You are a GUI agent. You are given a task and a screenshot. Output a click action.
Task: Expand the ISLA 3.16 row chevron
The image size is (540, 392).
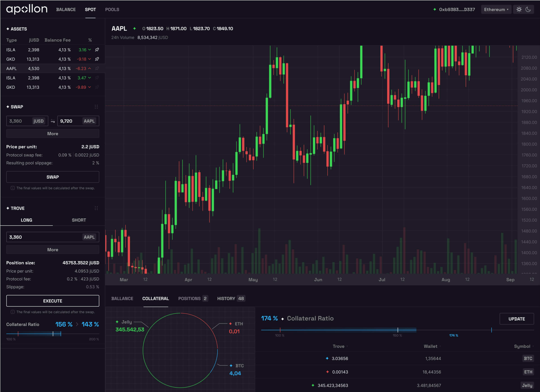point(90,50)
